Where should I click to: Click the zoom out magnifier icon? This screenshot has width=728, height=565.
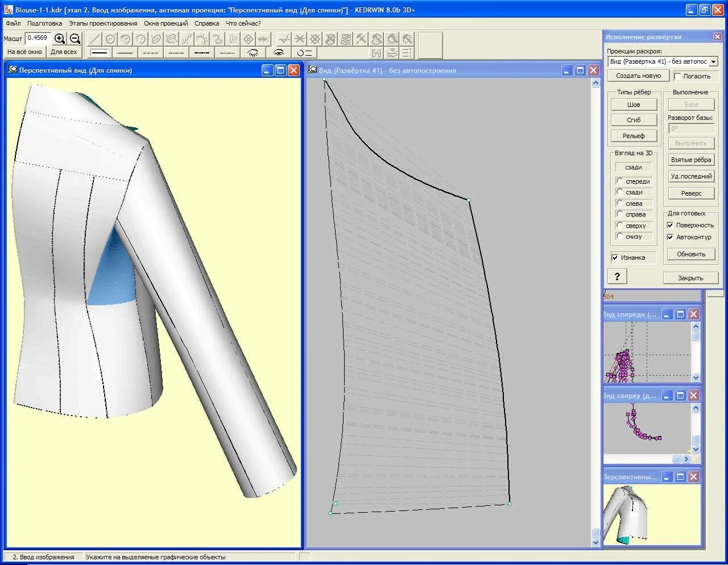pos(75,39)
